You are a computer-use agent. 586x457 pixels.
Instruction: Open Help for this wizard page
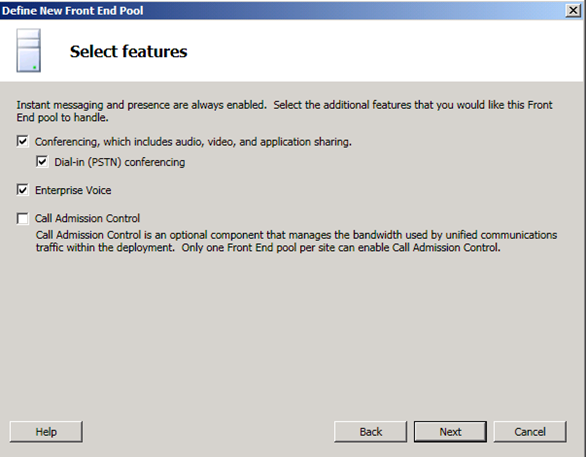point(46,432)
